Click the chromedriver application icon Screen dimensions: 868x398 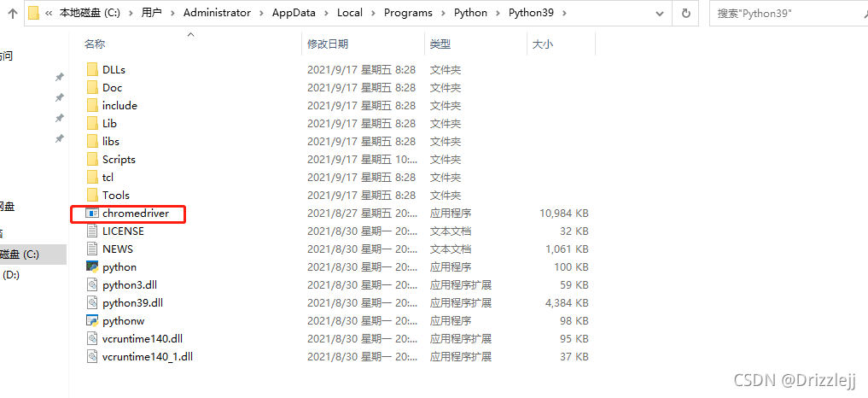[x=92, y=213]
